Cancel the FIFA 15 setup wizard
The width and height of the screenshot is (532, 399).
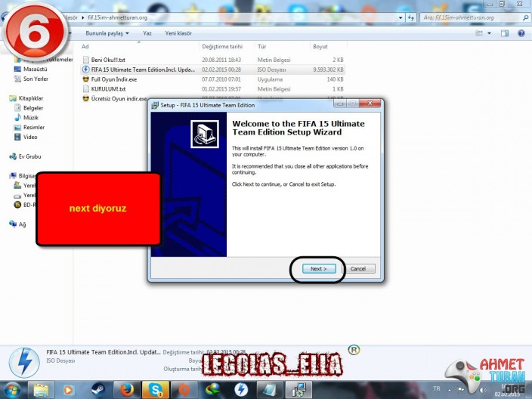tap(358, 268)
